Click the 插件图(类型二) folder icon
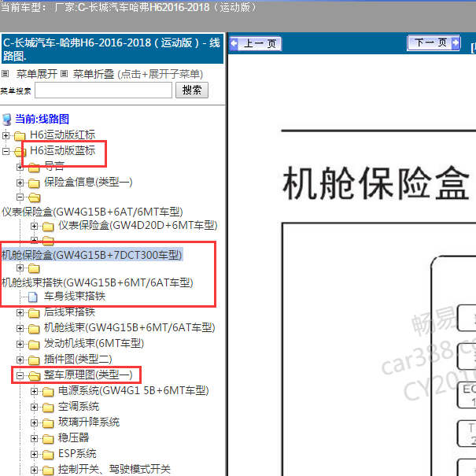 (x=34, y=360)
